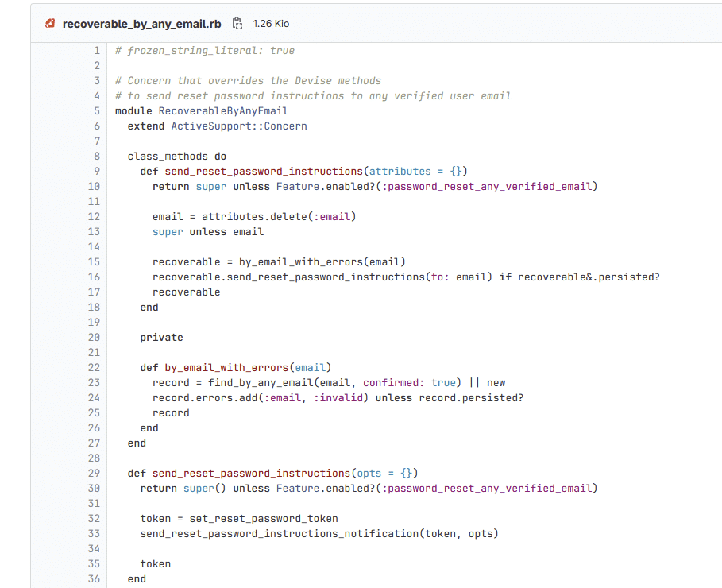Viewport: 722px width, 588px height.
Task: Click the class_methods do line
Action: 177,157
